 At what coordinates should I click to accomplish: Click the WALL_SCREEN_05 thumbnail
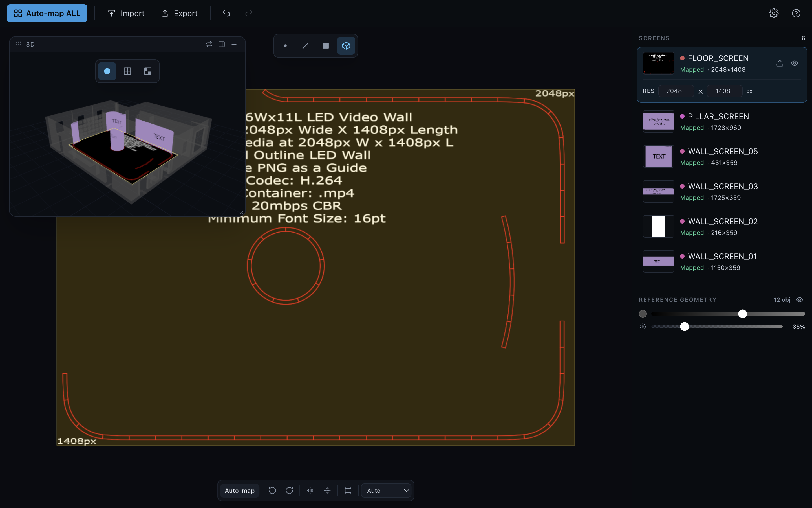[x=658, y=156]
